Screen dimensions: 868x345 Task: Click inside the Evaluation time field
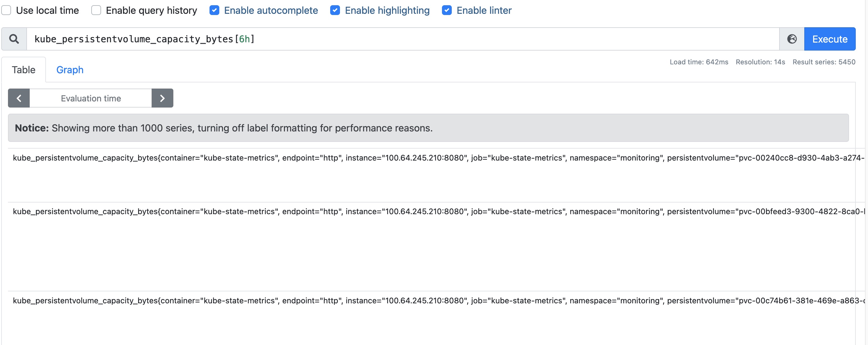tap(91, 98)
